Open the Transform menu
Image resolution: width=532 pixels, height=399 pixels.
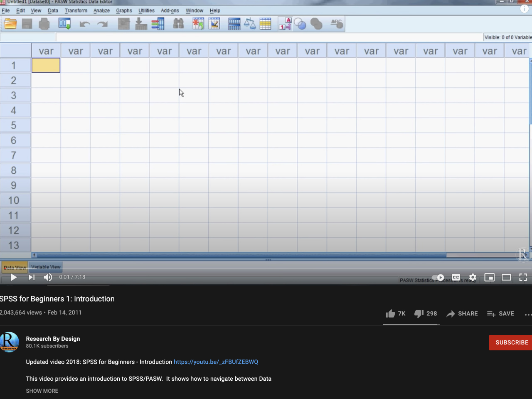point(76,10)
